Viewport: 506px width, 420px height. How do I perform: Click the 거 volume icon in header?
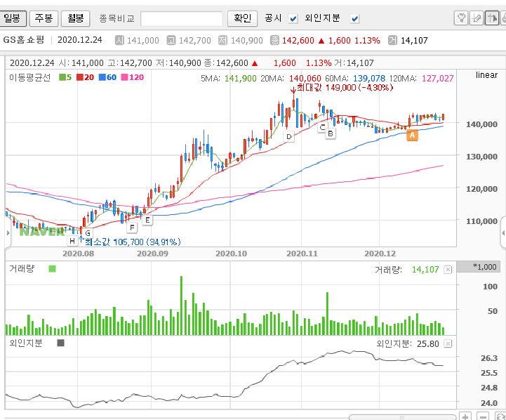tap(392, 40)
